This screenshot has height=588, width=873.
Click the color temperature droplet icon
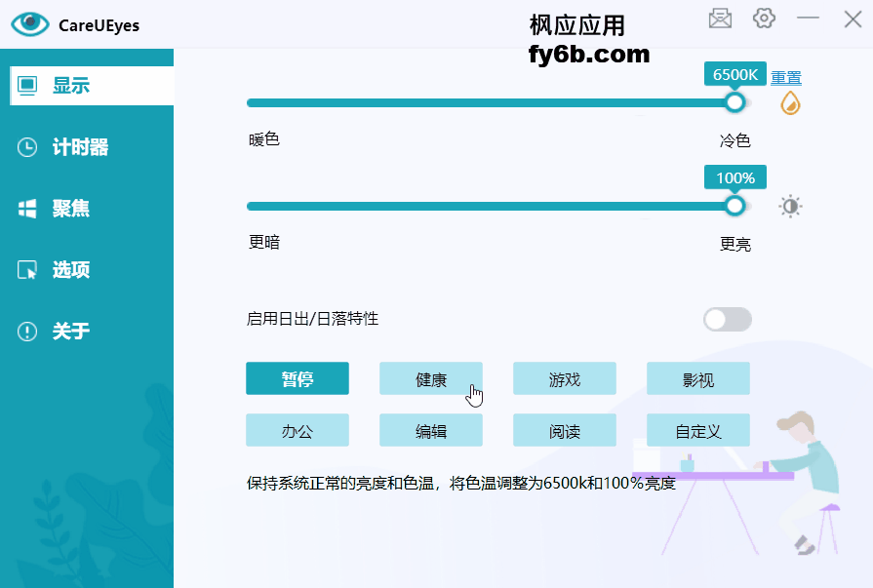tap(790, 103)
